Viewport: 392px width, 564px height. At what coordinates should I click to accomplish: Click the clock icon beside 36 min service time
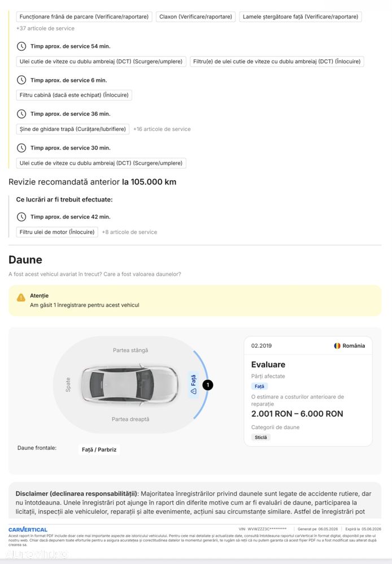[21, 114]
